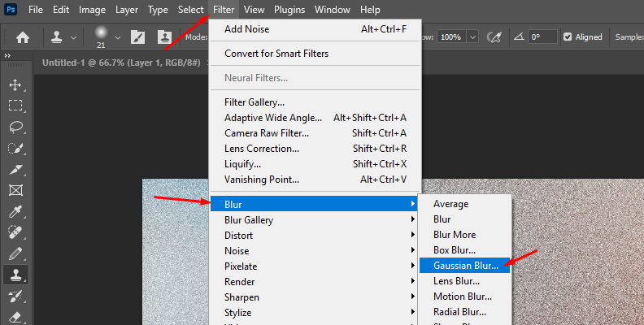Open Motion Blur dialog
This screenshot has width=644, height=325.
(464, 297)
